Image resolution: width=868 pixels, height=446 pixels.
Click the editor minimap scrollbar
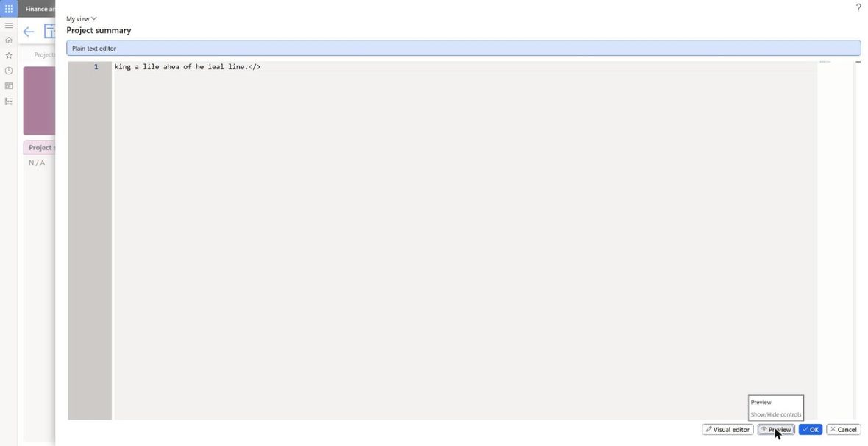pos(836,240)
